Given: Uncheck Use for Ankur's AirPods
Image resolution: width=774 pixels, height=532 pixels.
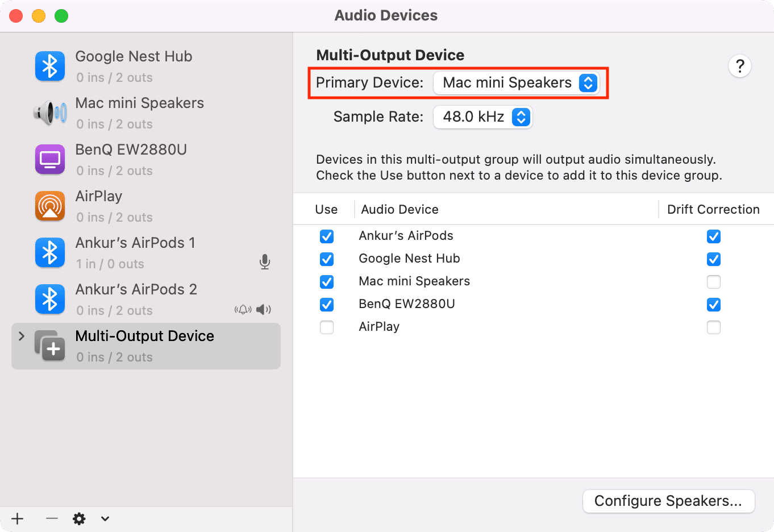Looking at the screenshot, I should [x=327, y=236].
